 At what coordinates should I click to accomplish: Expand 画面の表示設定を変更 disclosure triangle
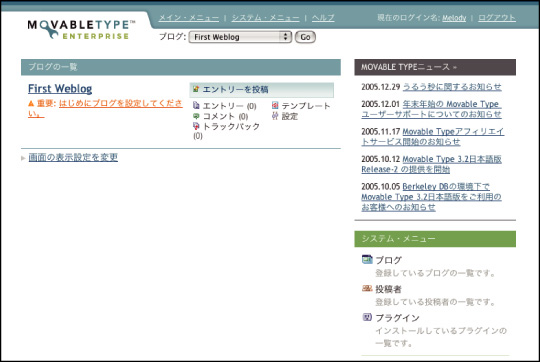(x=23, y=158)
